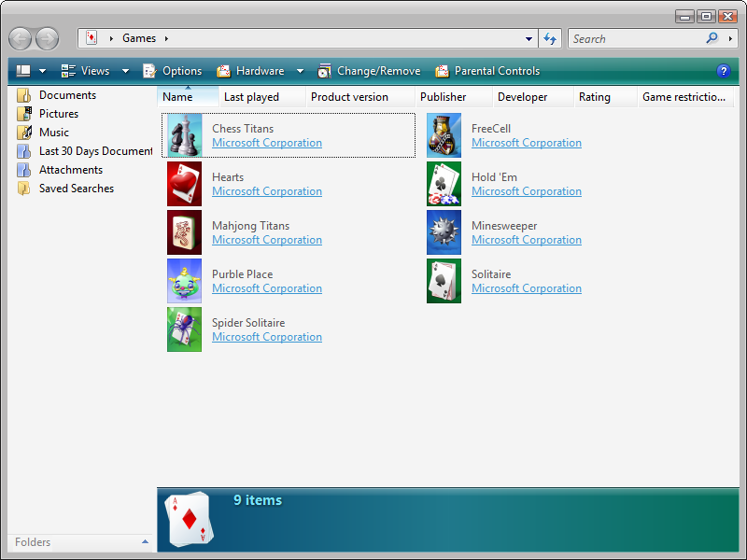Open the search options arrow beside Search box
747x560 pixels.
pyautogui.click(x=730, y=38)
